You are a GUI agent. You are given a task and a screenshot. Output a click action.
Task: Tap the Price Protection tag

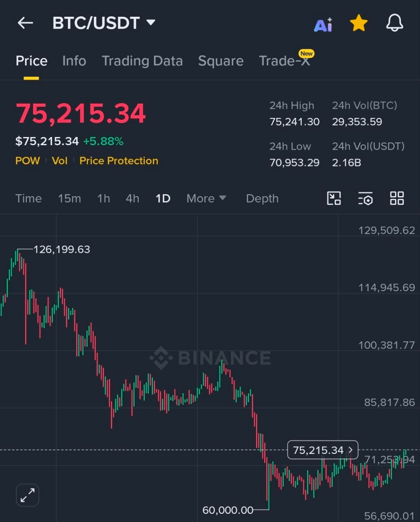119,161
